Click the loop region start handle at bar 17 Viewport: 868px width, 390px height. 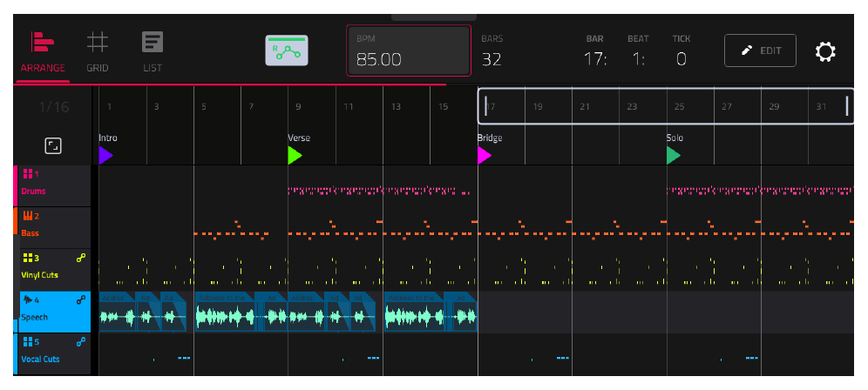pos(486,106)
